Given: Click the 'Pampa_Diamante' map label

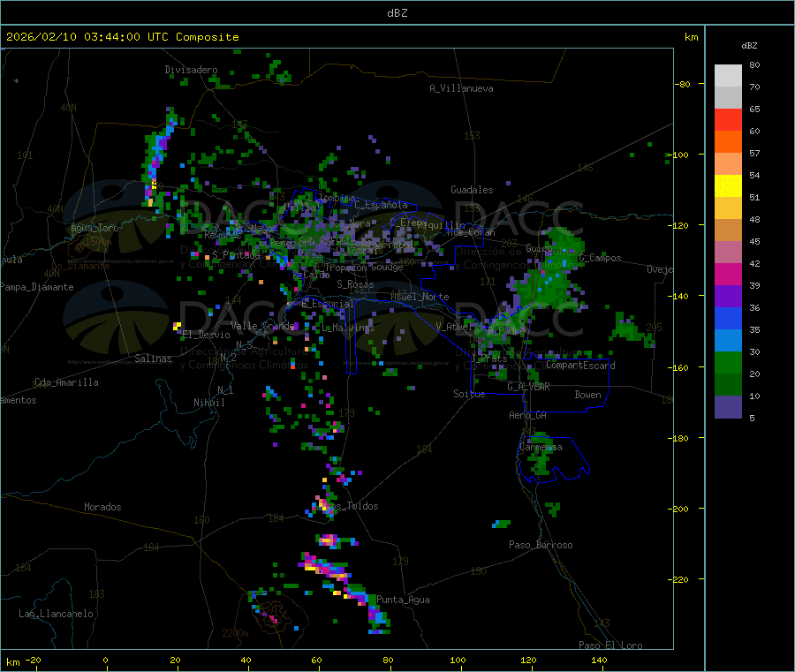Looking at the screenshot, I should (37, 287).
